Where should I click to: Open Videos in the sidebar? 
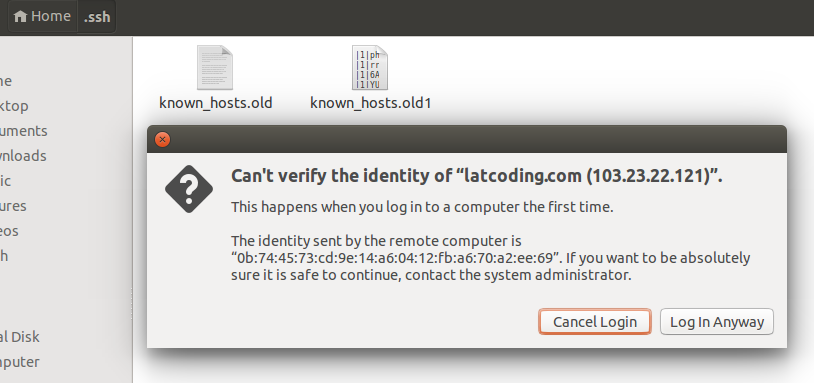pos(9,230)
